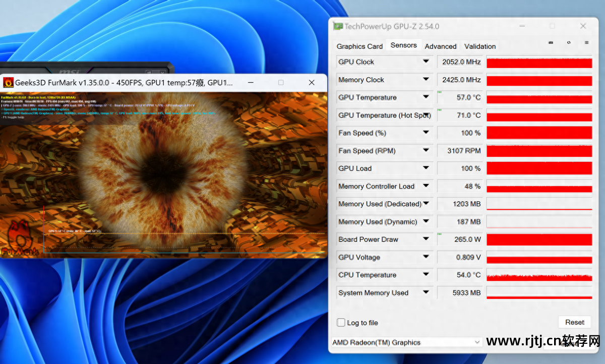Click the GPU Clock history graph

coord(539,62)
